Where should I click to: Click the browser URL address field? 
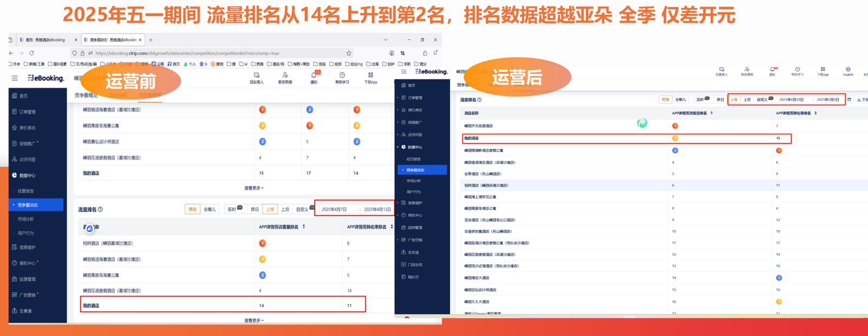[x=217, y=53]
